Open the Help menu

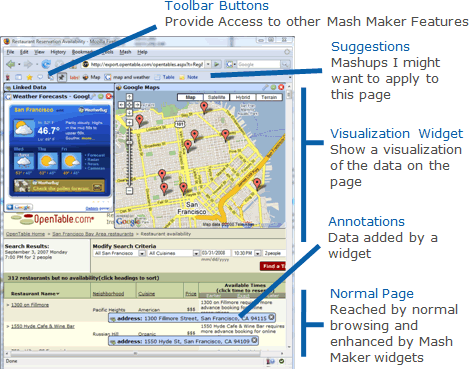point(142,52)
